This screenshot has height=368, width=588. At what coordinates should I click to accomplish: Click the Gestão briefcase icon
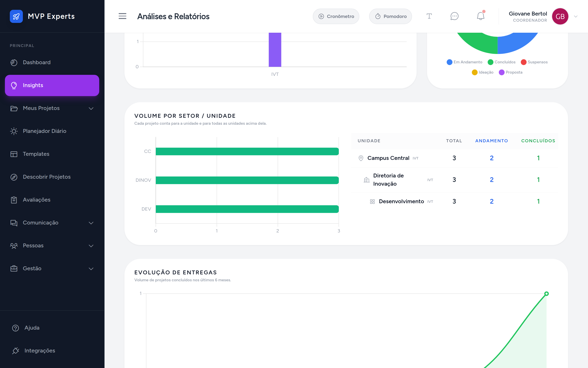14,268
